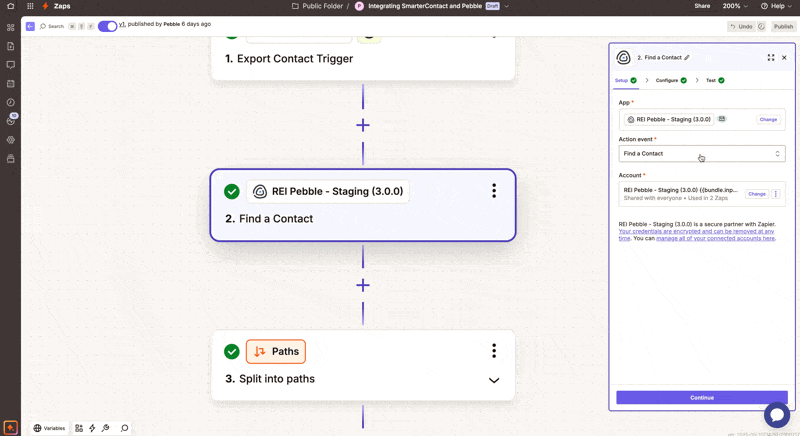Viewport: 800px width, 436px height.
Task: Close the Find a Contact panel
Action: (x=784, y=58)
